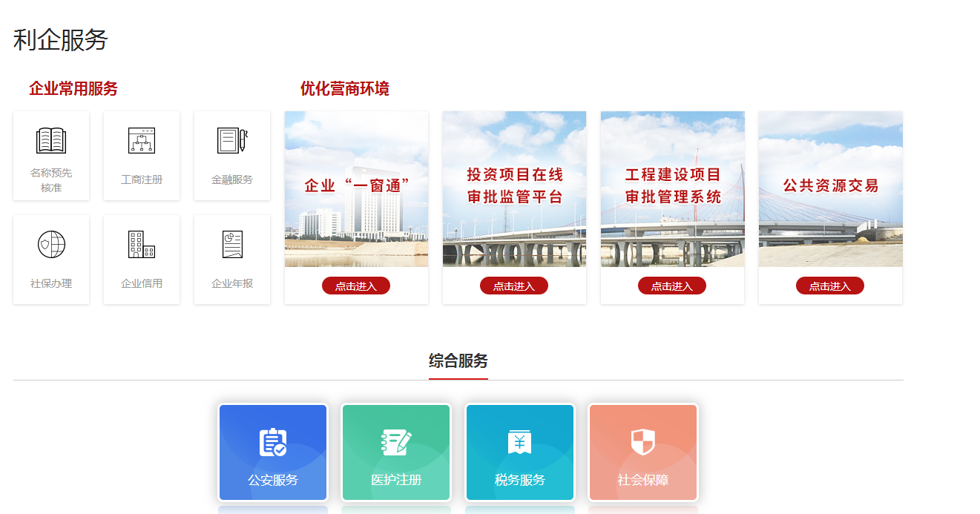Click the 公安服务 card label
980x514 pixels.
pos(273,480)
